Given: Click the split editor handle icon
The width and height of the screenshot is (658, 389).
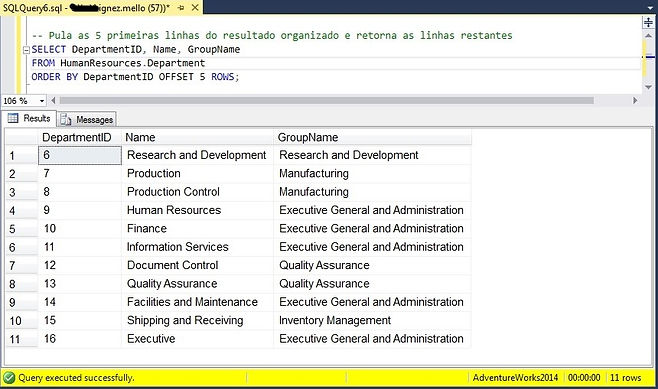Looking at the screenshot, I should pyautogui.click(x=648, y=22).
